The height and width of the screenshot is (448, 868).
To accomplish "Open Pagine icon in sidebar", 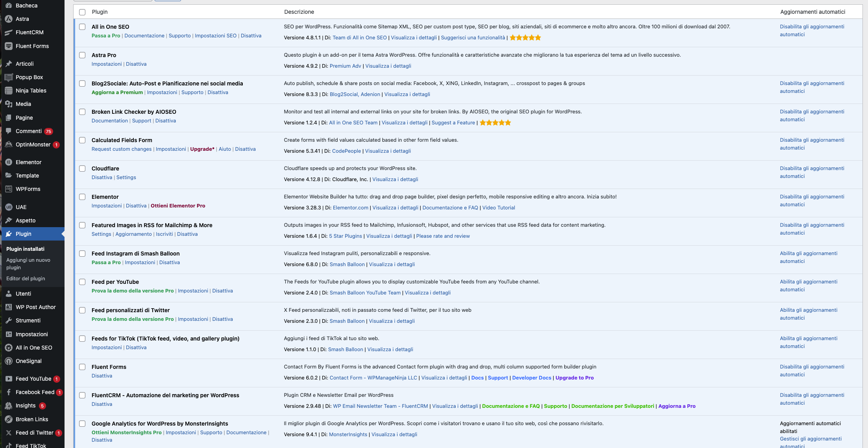I will (x=9, y=118).
